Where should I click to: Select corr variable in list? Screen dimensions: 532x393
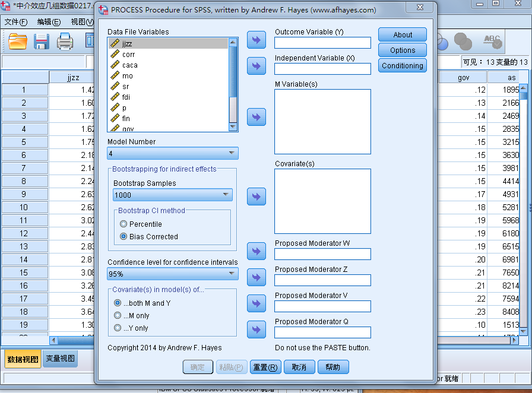(169, 54)
